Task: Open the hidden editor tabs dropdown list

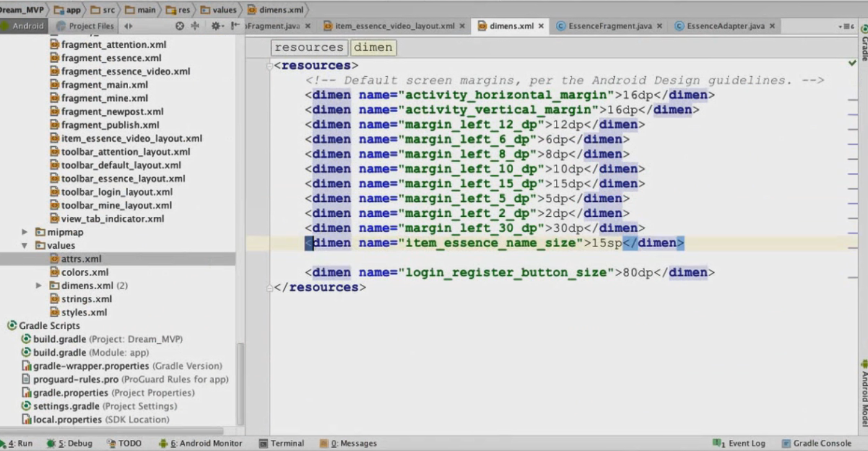Action: [x=846, y=26]
